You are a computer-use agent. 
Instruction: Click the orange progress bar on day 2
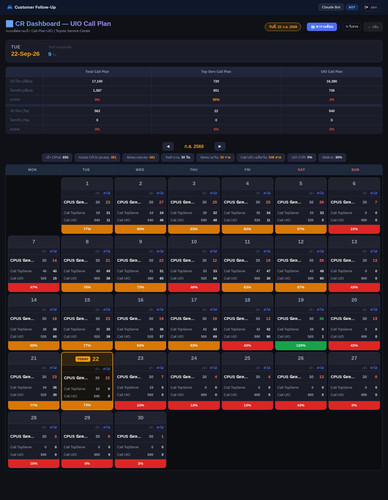[x=140, y=229]
